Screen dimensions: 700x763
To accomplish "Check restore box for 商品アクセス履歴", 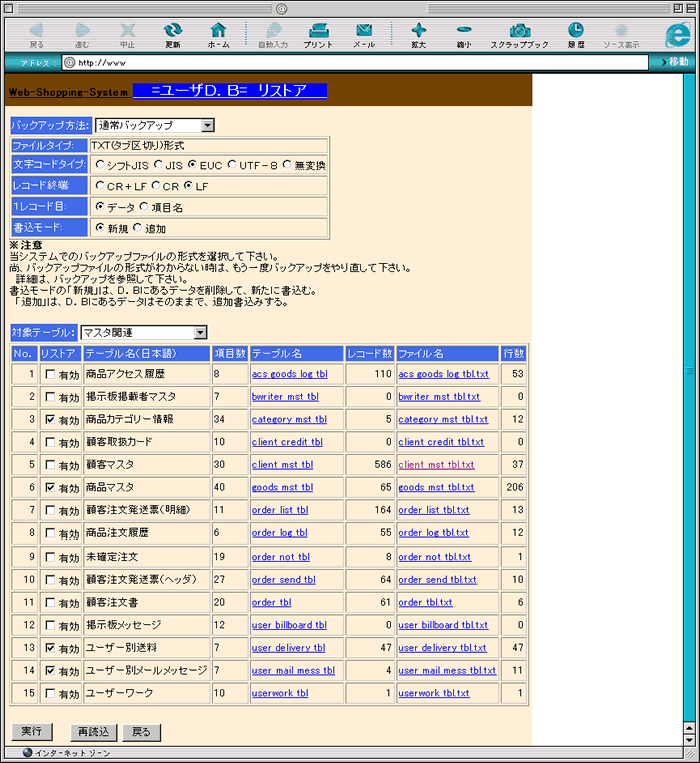I will tap(50, 374).
